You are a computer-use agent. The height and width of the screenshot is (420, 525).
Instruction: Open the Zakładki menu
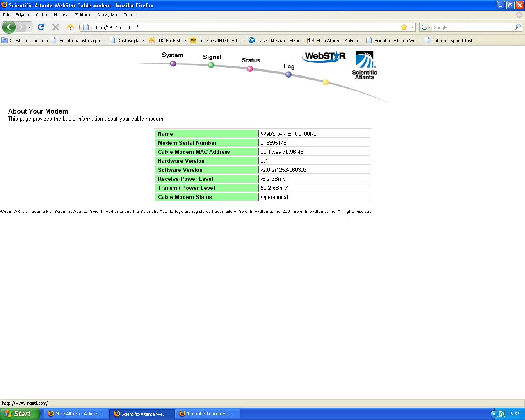[83, 15]
